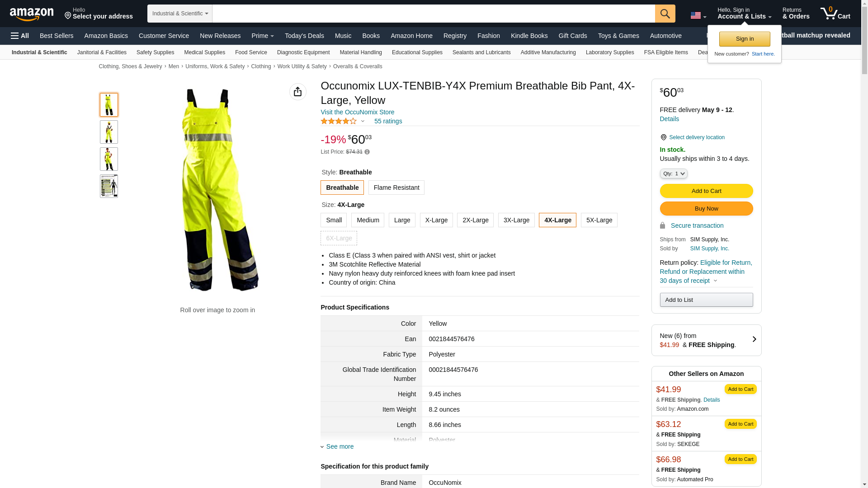The image size is (868, 488).
Task: Open the Qty quantity dropdown
Action: tap(673, 174)
